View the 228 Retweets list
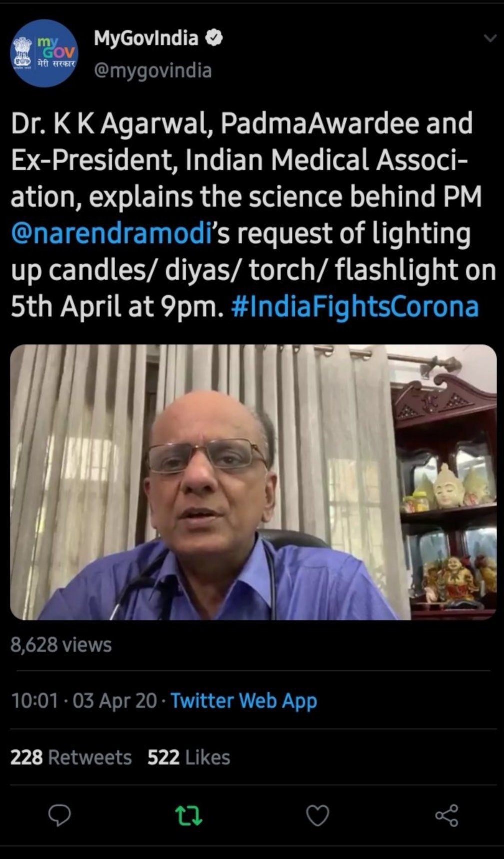Viewport: 504px width, 859px height. click(71, 757)
